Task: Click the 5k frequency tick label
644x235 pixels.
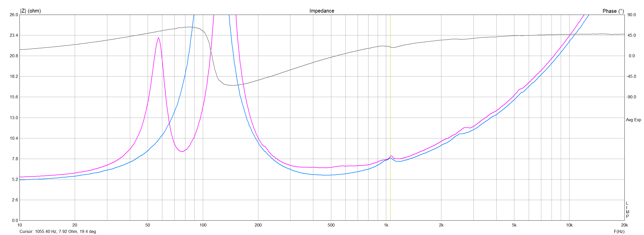Action: coord(514,225)
